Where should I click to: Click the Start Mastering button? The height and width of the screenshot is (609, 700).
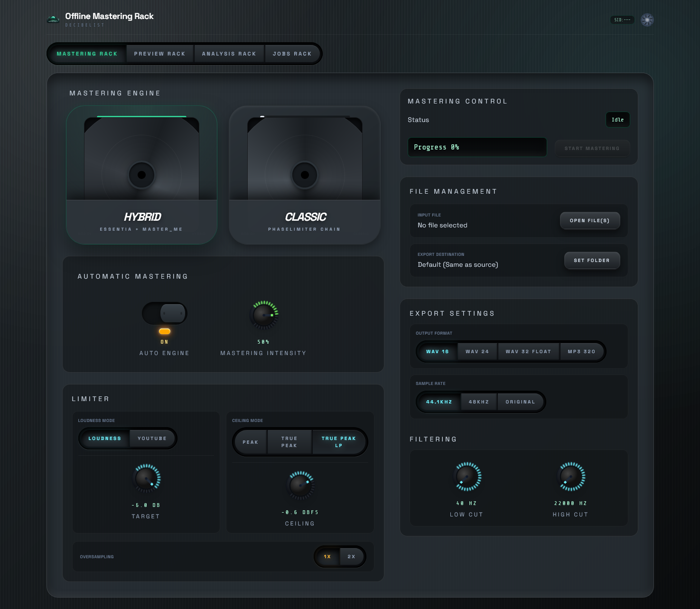pyautogui.click(x=592, y=148)
